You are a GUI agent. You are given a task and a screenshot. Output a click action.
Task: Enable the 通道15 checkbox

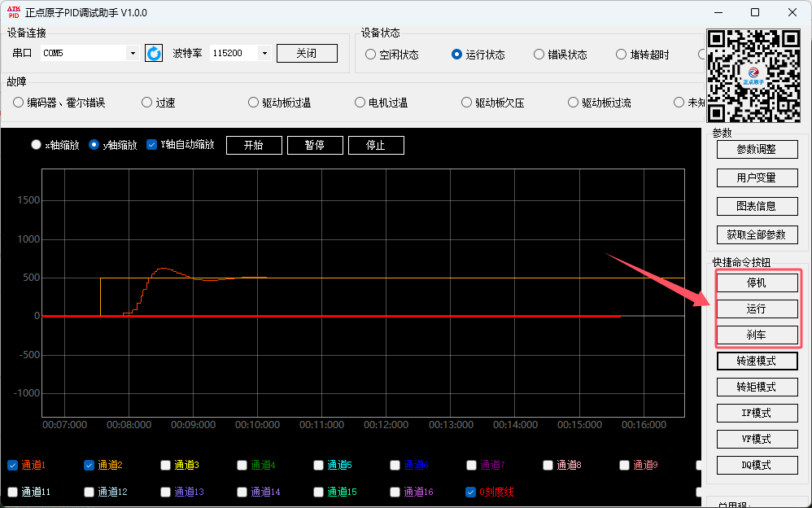[x=318, y=492]
